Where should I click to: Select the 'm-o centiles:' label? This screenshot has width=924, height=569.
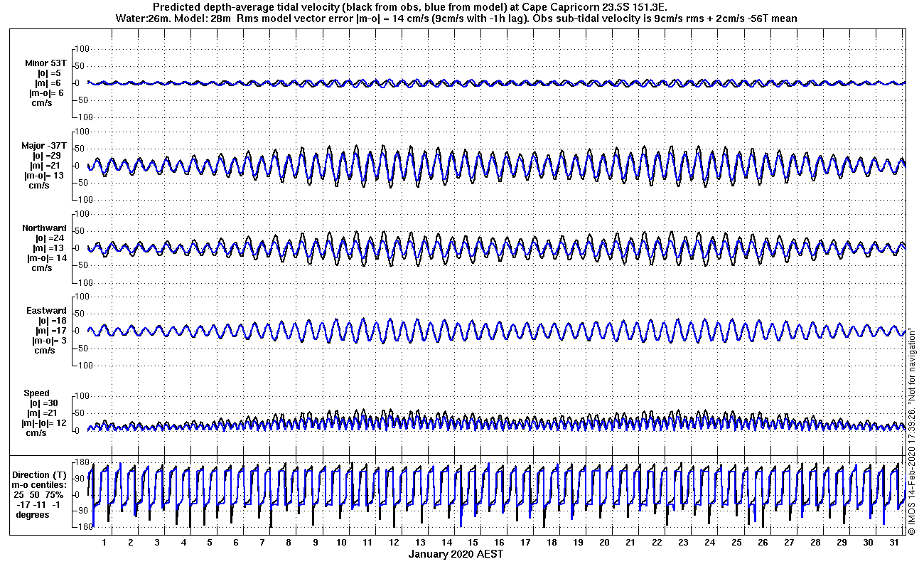40,484
